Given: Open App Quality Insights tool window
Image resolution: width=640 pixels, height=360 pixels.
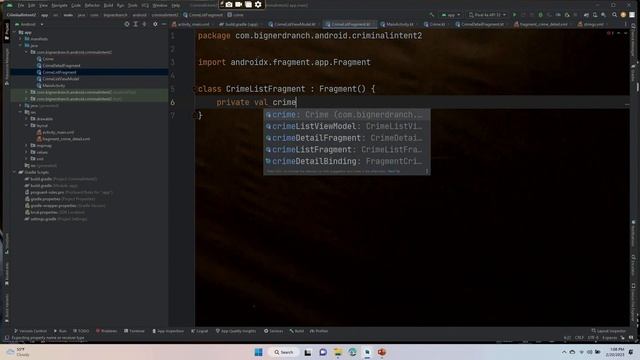Looking at the screenshot, I should coord(236,331).
